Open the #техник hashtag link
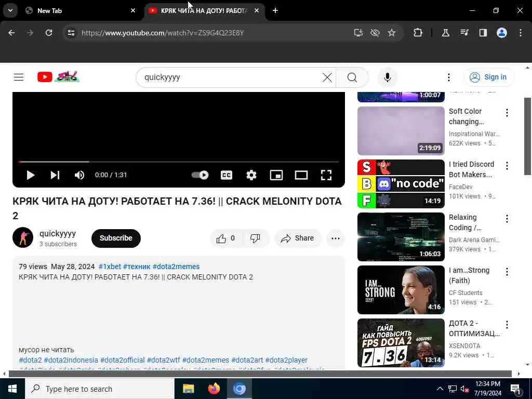Image resolution: width=532 pixels, height=399 pixels. (137, 267)
